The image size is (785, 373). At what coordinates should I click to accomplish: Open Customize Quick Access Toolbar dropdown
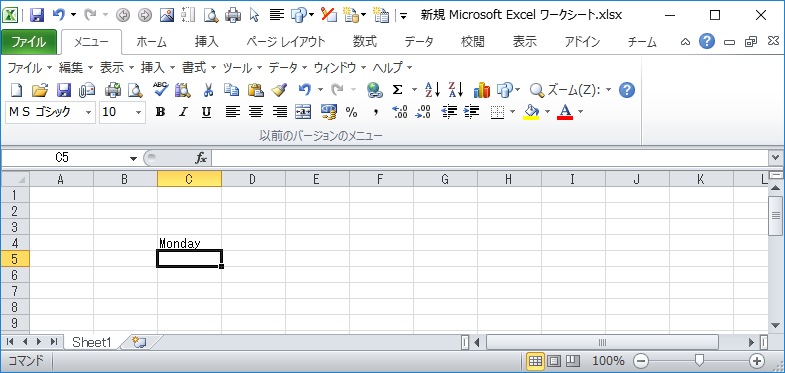point(404,16)
